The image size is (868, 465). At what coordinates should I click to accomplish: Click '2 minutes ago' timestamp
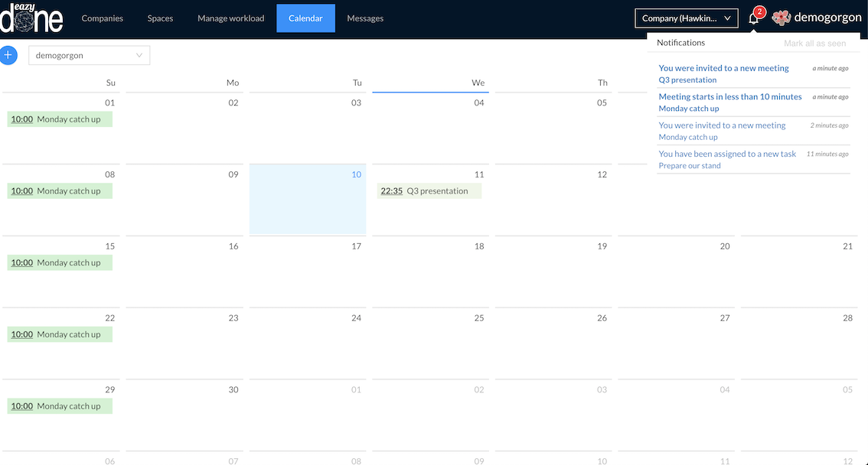pos(829,125)
